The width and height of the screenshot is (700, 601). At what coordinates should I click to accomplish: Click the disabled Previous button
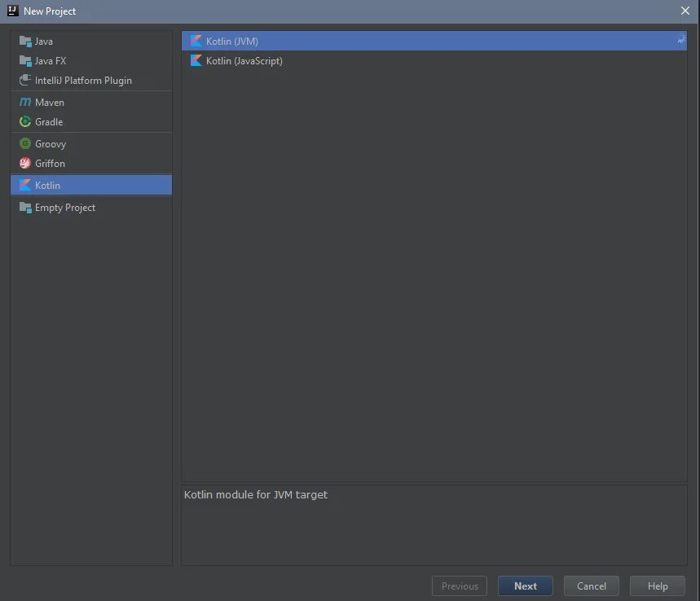tap(460, 586)
